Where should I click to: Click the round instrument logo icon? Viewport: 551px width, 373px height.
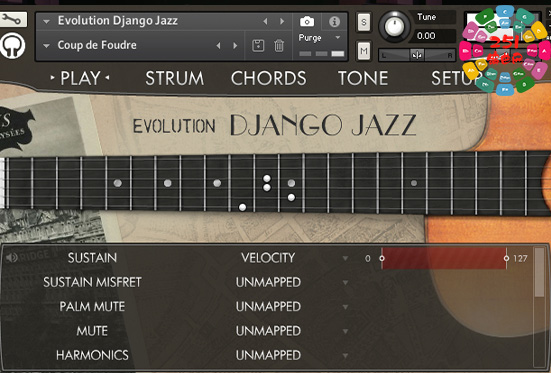(x=13, y=46)
